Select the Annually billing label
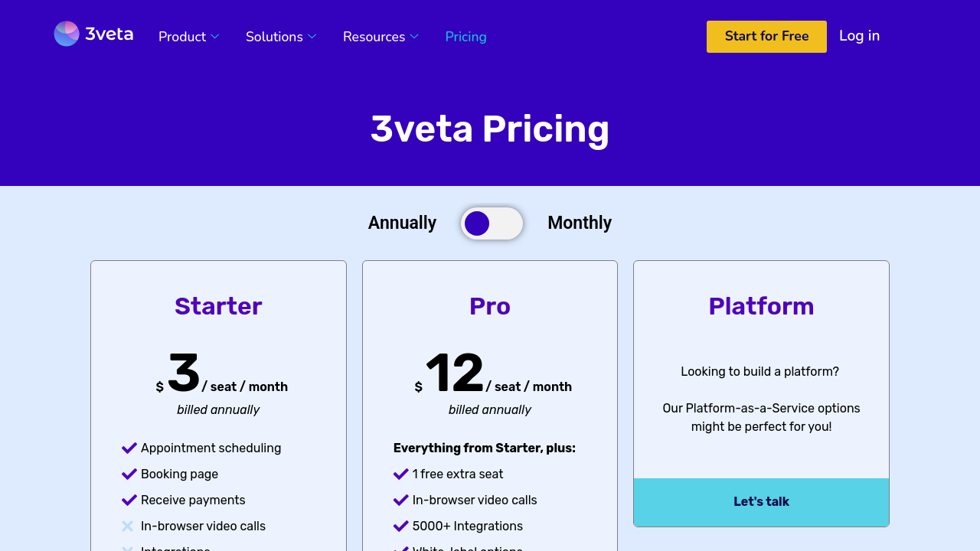The width and height of the screenshot is (980, 551). 402,223
